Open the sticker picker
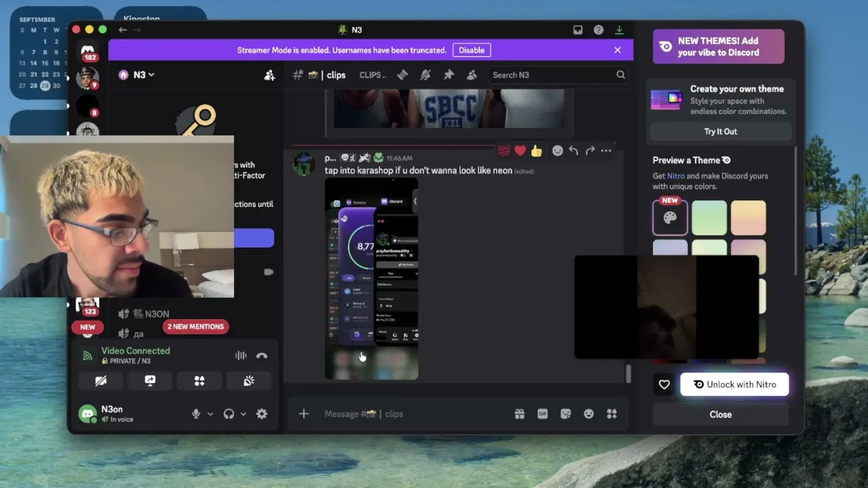868x488 pixels. pyautogui.click(x=566, y=414)
